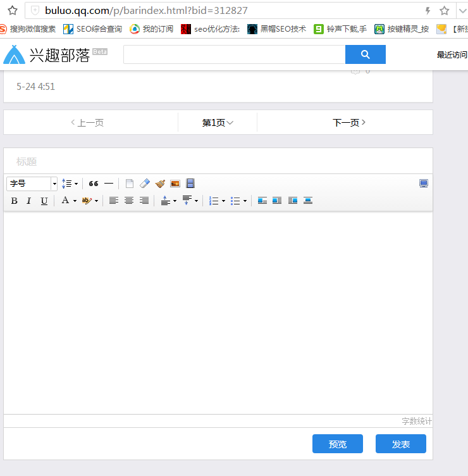Open the 第1页 page selector
Viewport: 468px width, 476px height.
(218, 123)
